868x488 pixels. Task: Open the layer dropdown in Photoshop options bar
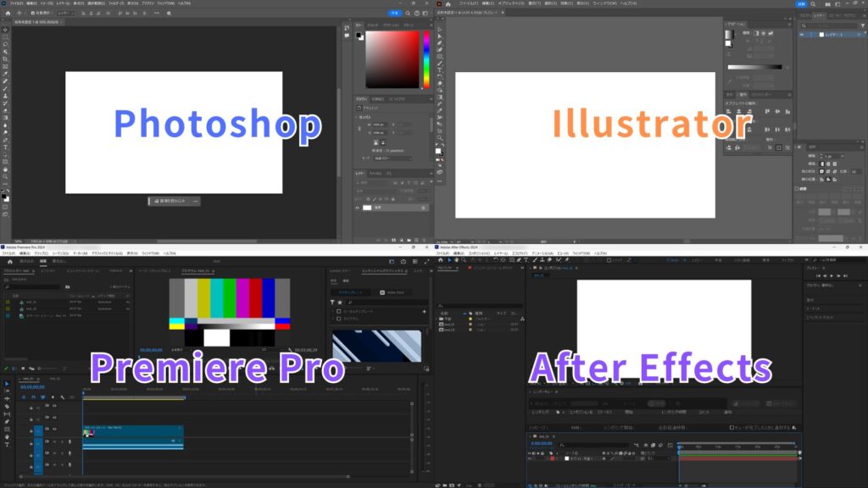(64, 14)
